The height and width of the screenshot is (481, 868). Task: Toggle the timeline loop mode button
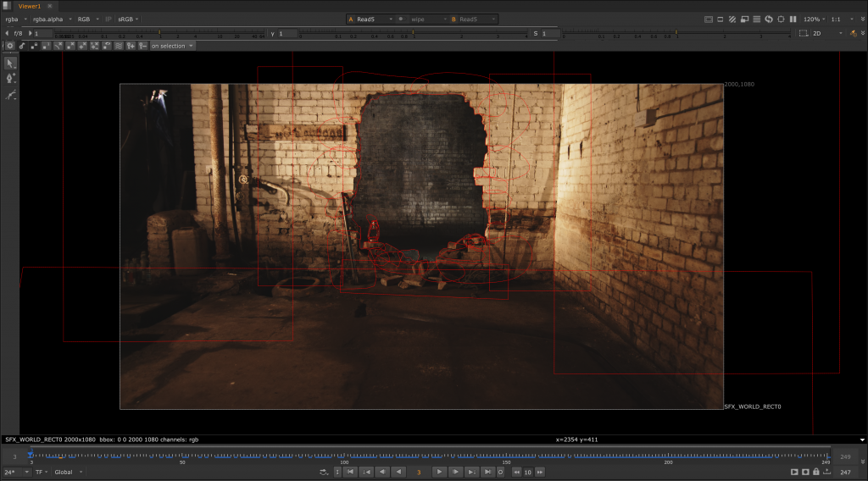tap(324, 472)
